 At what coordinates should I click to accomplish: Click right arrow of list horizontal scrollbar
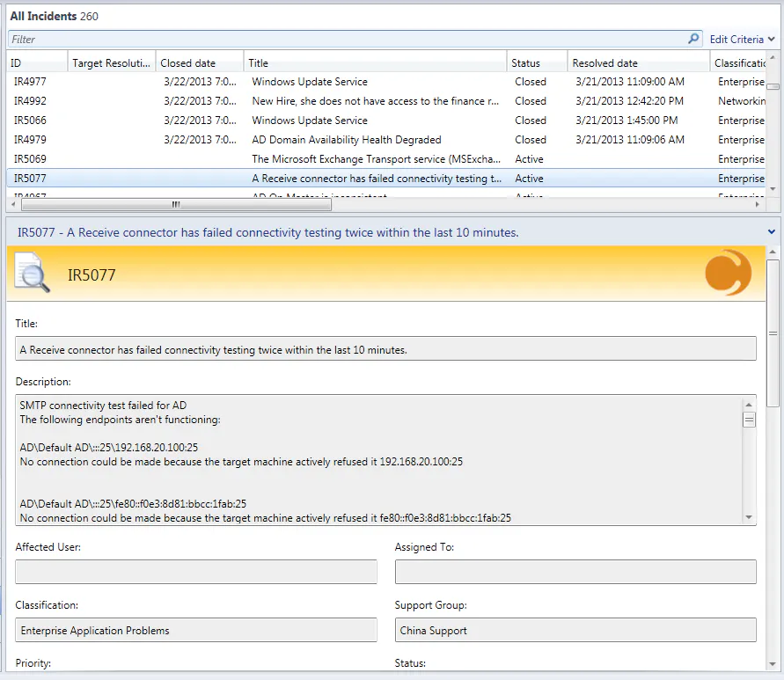(x=758, y=204)
